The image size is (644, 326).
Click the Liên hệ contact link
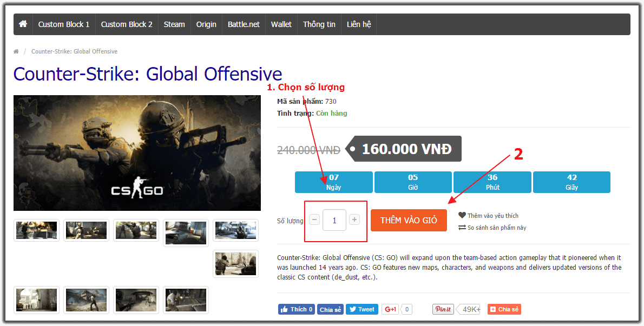(358, 24)
